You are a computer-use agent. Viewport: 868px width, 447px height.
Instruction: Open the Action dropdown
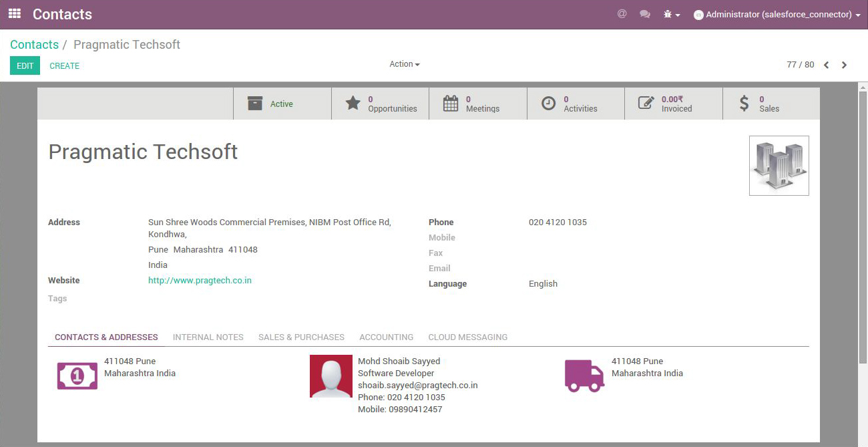tap(405, 64)
